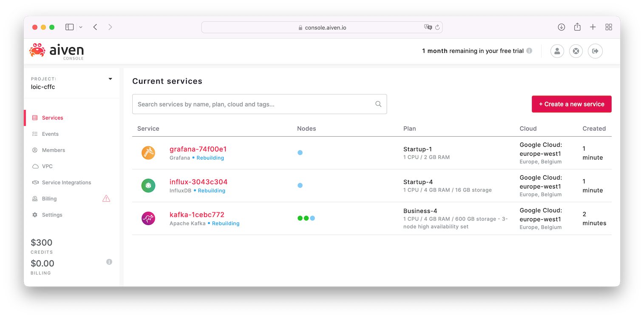The image size is (644, 318).
Task: Click Create a new service button
Action: pos(571,104)
